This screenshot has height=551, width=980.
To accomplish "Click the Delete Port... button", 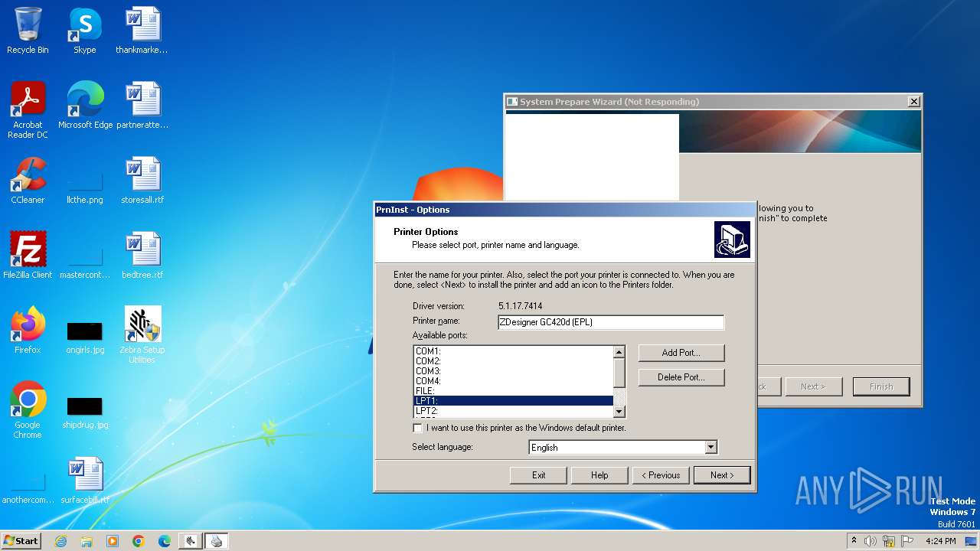I will 681,377.
